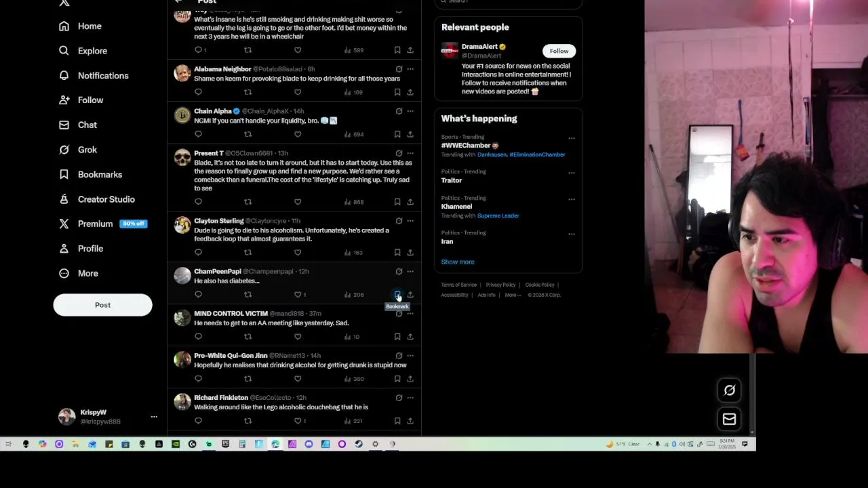Click the mail overlay icon

tap(730, 420)
